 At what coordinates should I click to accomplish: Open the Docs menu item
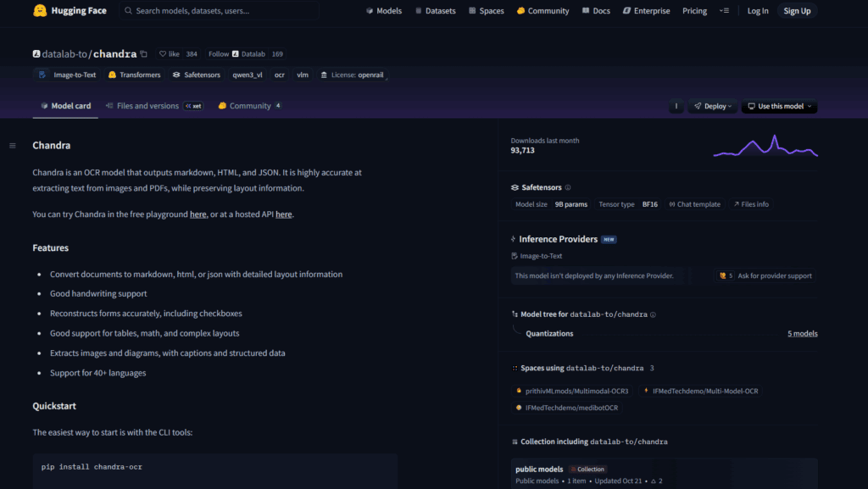pyautogui.click(x=596, y=10)
